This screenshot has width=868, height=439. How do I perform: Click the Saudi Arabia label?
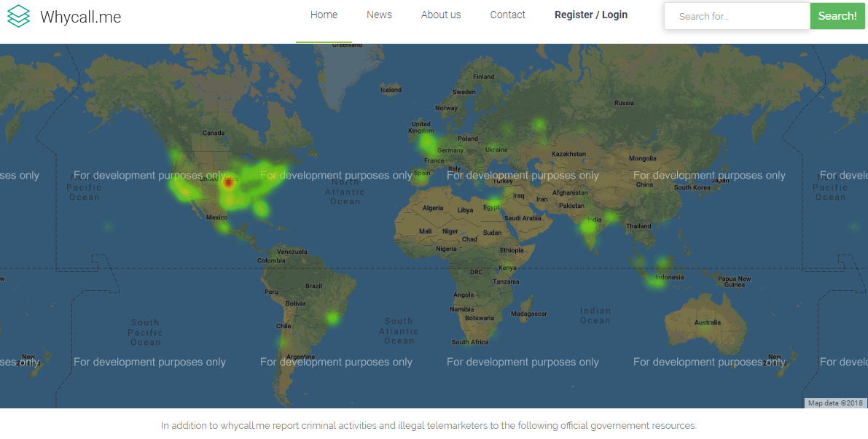click(523, 218)
